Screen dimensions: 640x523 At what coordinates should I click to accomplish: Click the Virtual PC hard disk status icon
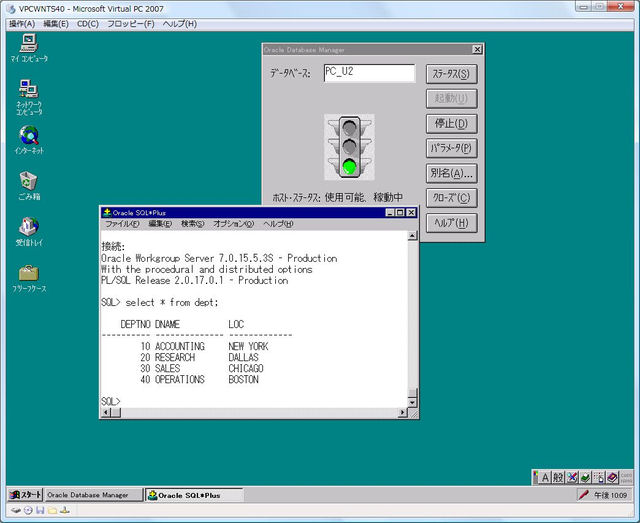(x=16, y=510)
